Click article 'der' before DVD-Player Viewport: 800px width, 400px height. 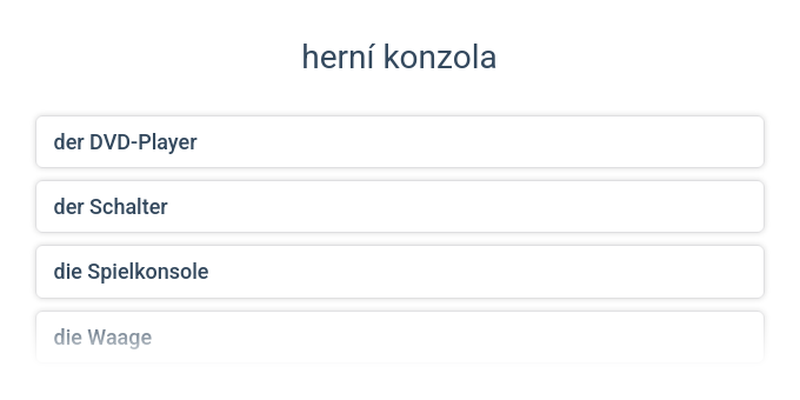(68, 142)
